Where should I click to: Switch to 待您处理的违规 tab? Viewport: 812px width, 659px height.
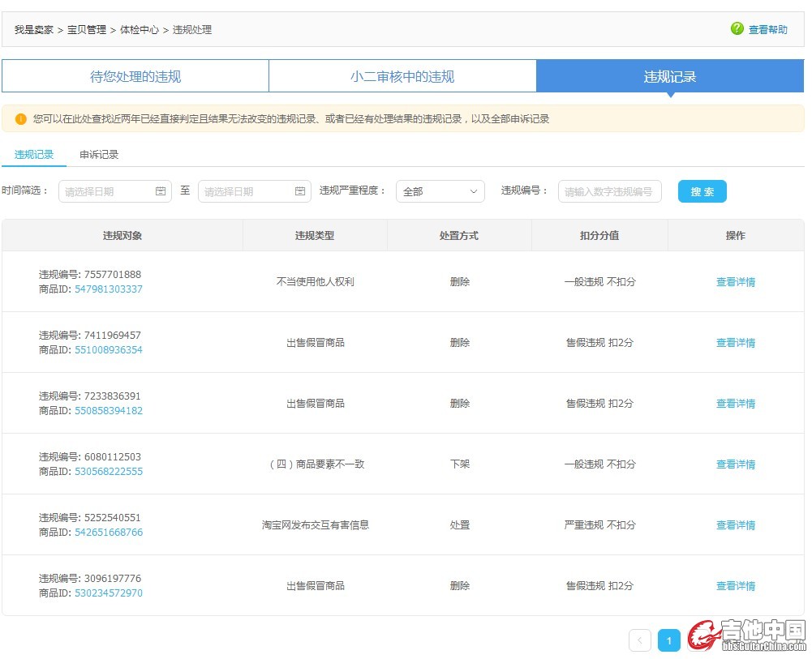coord(135,77)
